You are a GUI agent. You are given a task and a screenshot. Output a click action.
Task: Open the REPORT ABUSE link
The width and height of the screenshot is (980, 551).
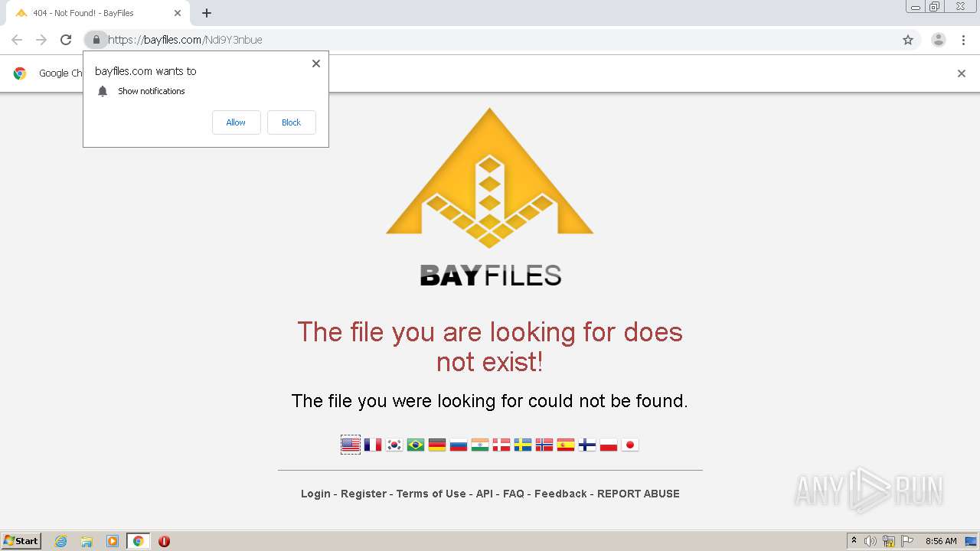[639, 494]
